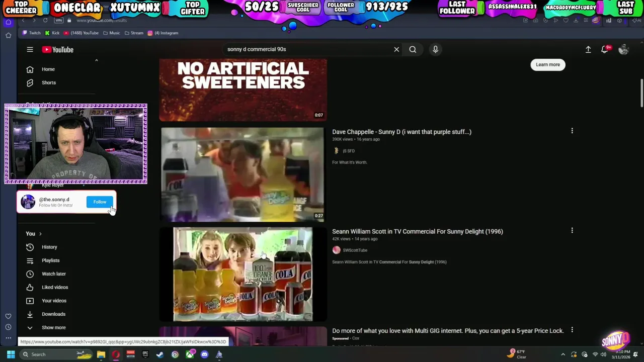This screenshot has width=644, height=362.
Task: Click the @the.sonny.d overlay avatar
Action: click(28, 202)
